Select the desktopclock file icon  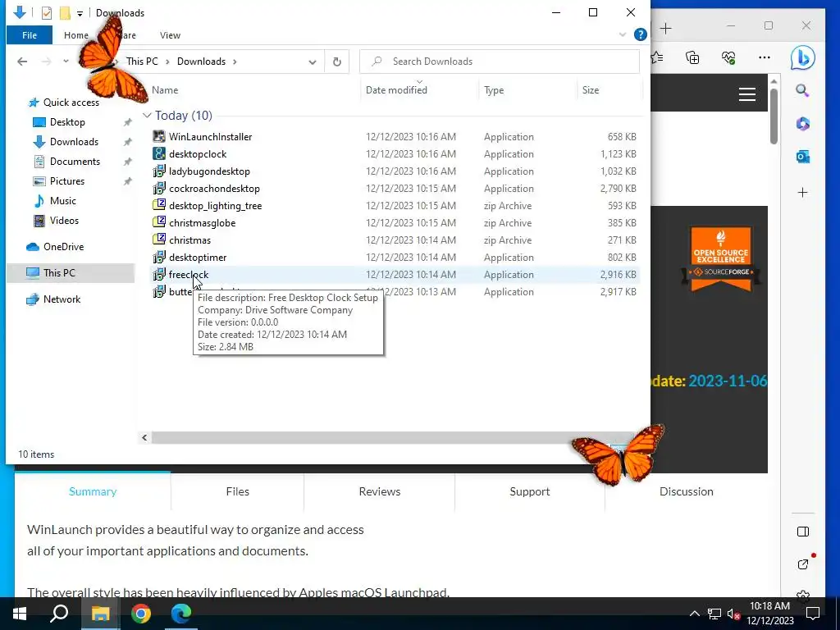pyautogui.click(x=159, y=153)
